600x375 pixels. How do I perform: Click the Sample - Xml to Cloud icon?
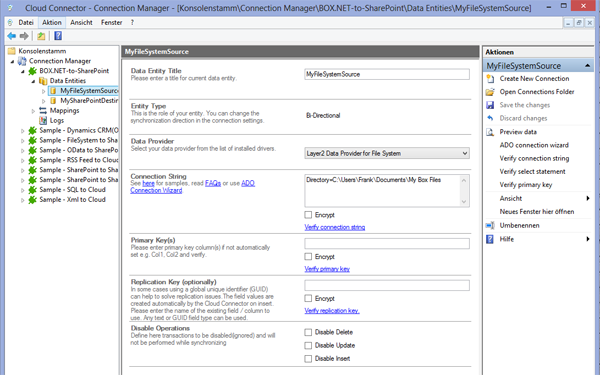pos(33,200)
